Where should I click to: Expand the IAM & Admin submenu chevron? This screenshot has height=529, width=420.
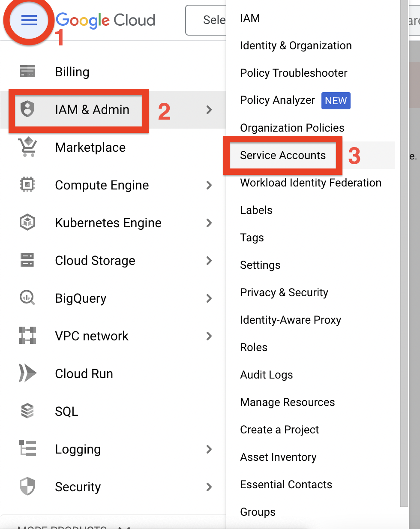[209, 110]
